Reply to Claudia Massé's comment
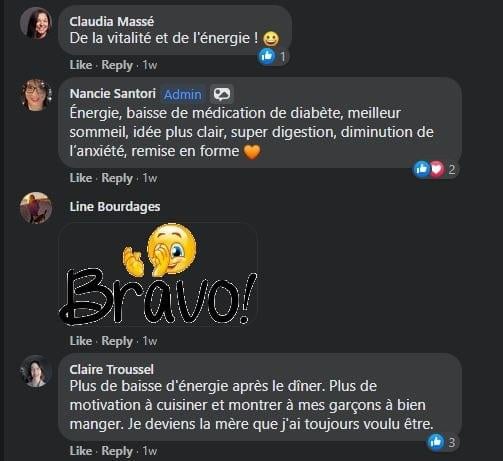The height and width of the screenshot is (461, 503). pyautogui.click(x=117, y=65)
